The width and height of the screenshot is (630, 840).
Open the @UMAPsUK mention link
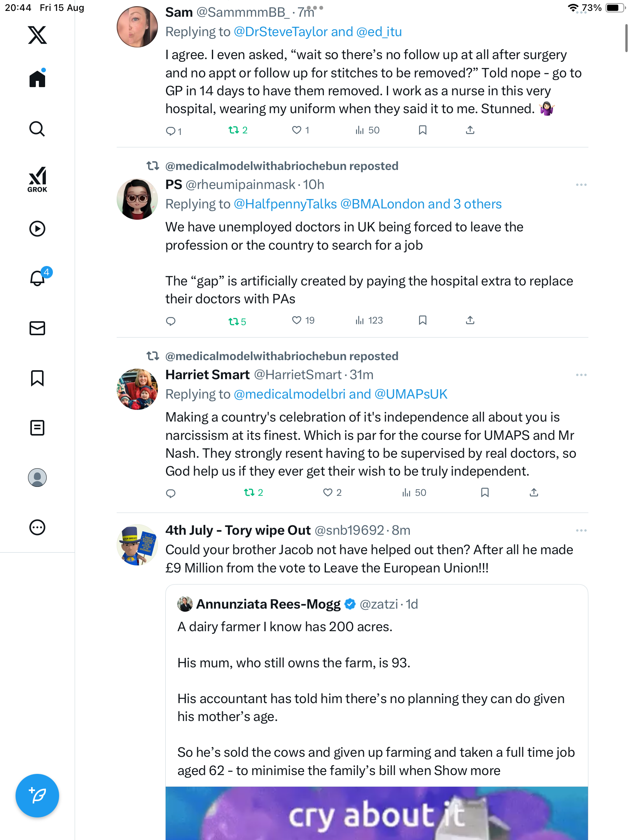pyautogui.click(x=411, y=394)
